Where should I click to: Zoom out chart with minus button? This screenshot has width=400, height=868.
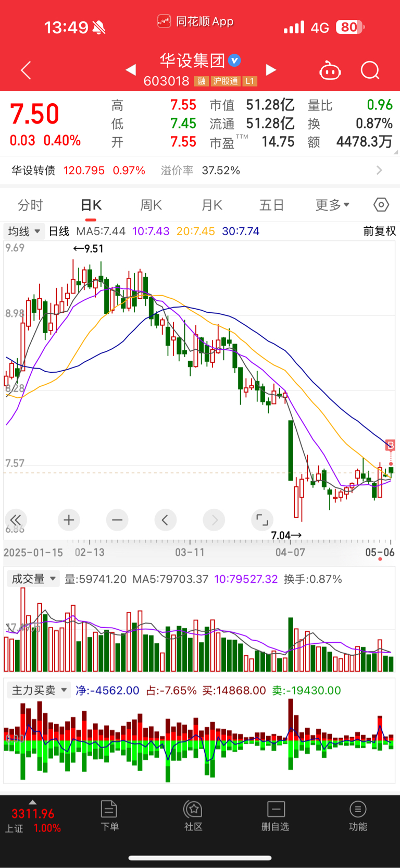click(117, 520)
